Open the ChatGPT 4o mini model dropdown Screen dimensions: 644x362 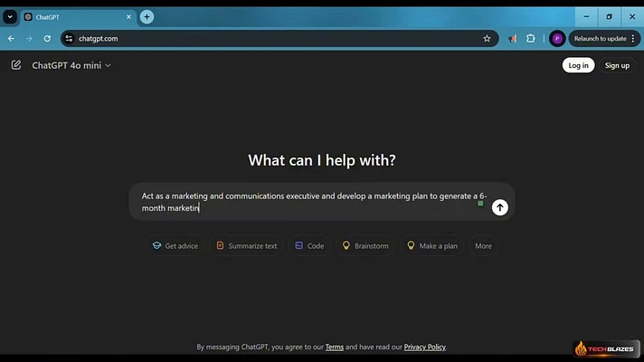tap(71, 65)
